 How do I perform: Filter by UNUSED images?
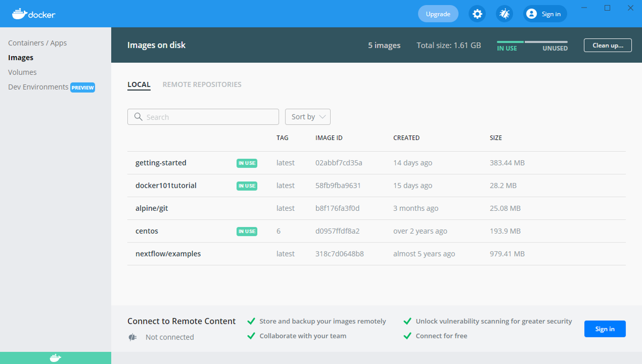[554, 48]
